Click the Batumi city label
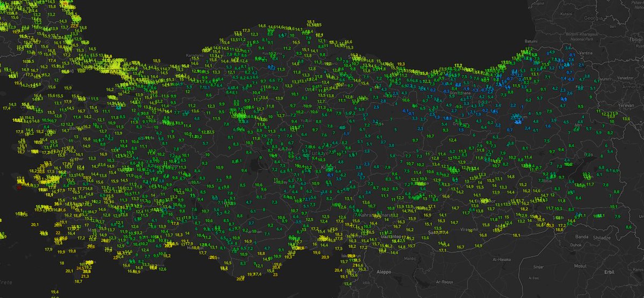This screenshot has width=644, height=298. [x=531, y=41]
